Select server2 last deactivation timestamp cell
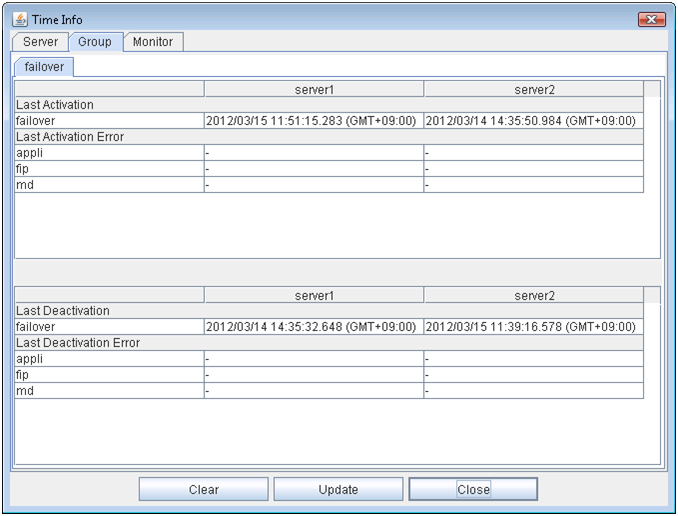The image size is (678, 516). pyautogui.click(x=534, y=327)
